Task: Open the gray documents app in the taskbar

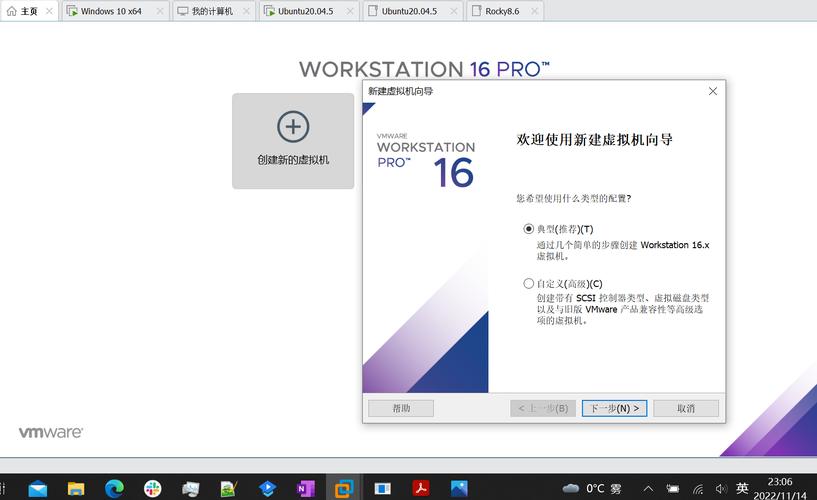Action: coord(191,489)
